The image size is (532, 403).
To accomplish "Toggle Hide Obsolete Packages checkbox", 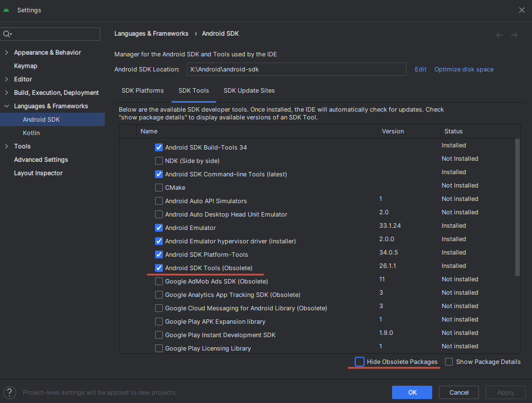I will [360, 362].
